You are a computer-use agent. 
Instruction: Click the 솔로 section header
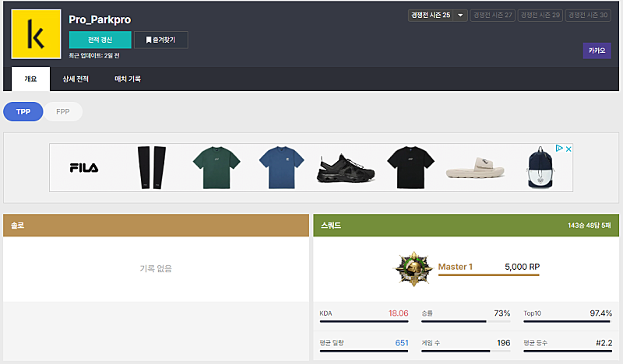[157, 226]
